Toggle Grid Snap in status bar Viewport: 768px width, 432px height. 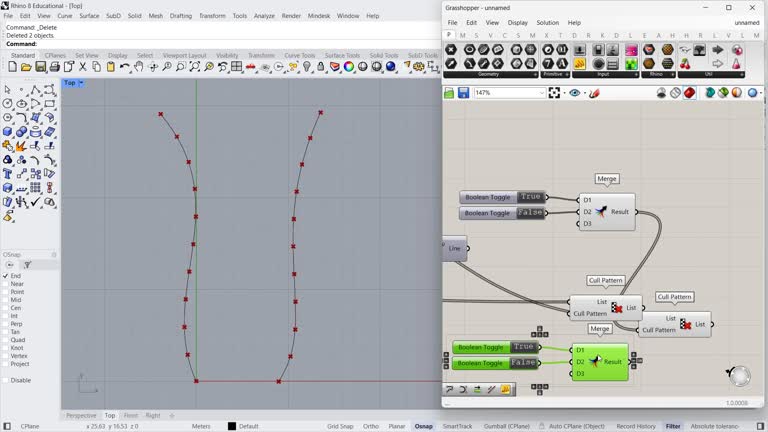pyautogui.click(x=340, y=426)
